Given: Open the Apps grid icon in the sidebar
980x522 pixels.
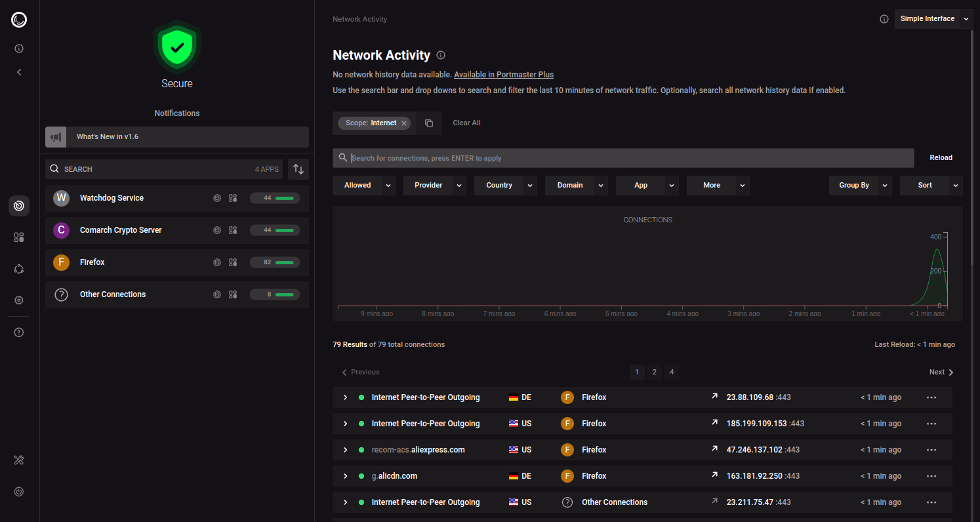Looking at the screenshot, I should (19, 237).
